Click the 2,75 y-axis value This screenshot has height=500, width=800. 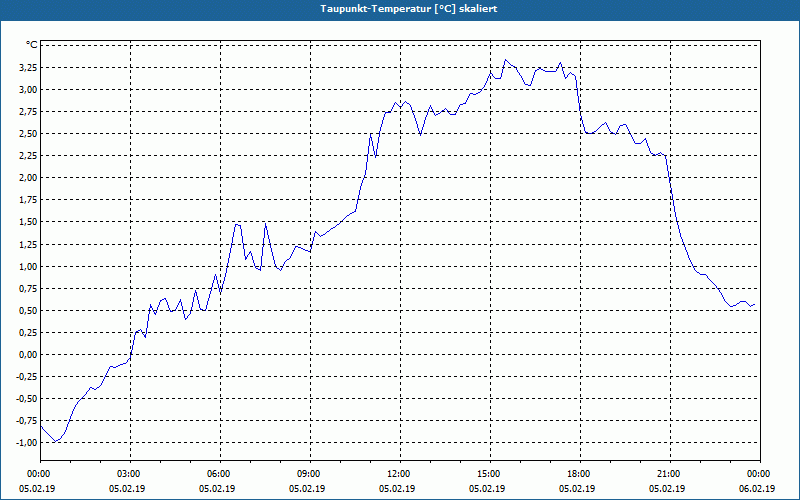[29, 112]
